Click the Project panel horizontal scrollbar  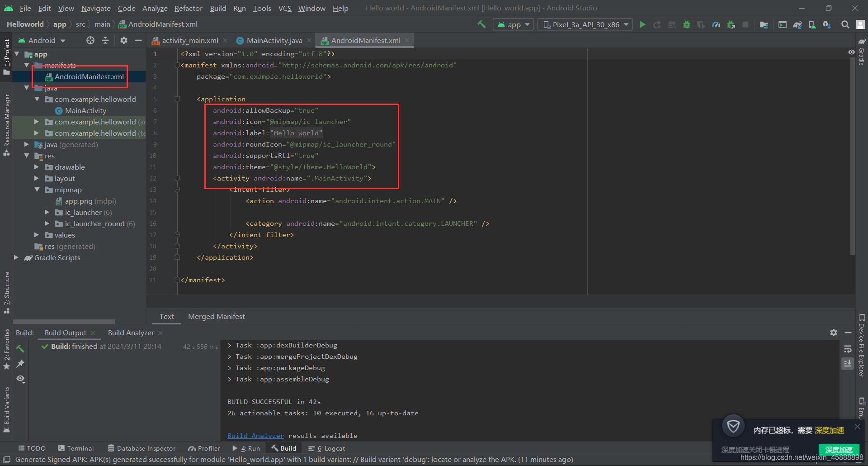pyautogui.click(x=64, y=322)
